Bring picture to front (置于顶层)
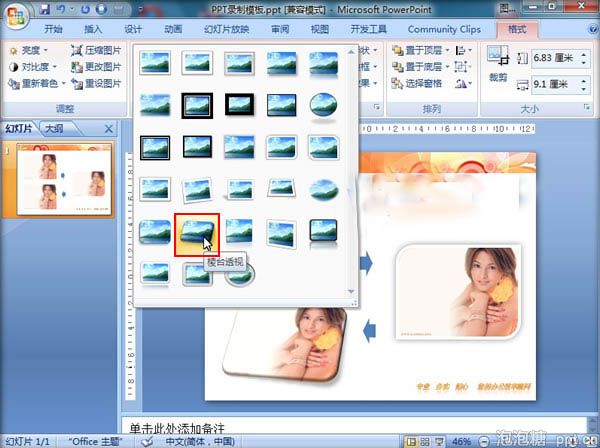This screenshot has width=600, height=448. point(416,51)
